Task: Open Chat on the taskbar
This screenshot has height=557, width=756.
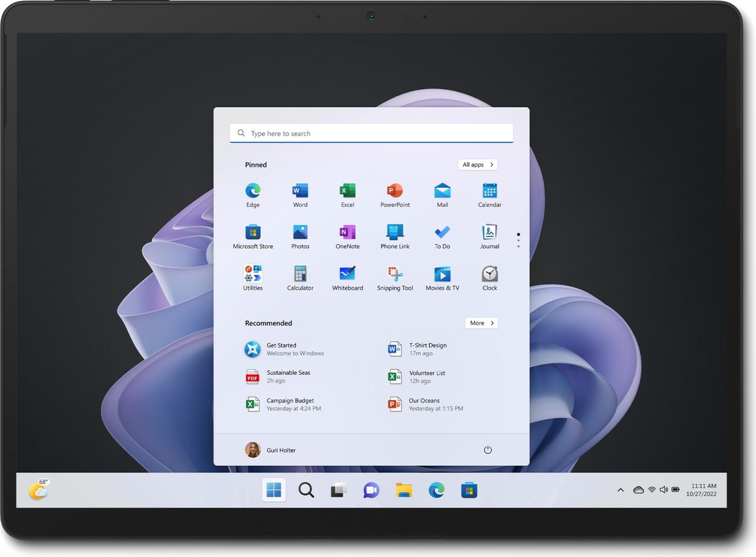Action: click(371, 490)
